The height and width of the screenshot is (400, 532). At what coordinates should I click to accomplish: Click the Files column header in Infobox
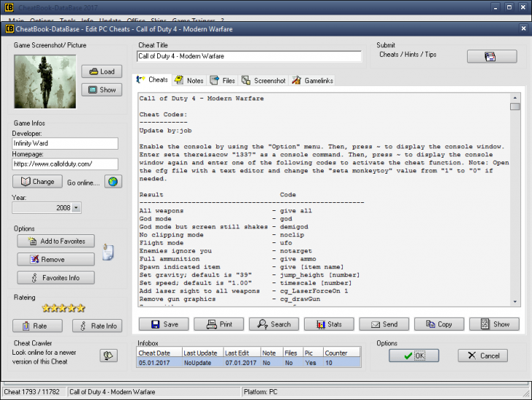click(x=293, y=353)
